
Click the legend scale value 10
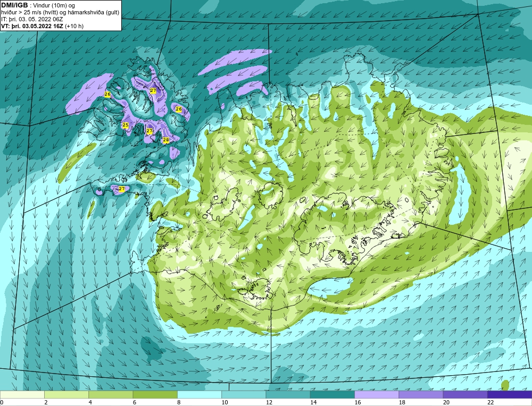coord(225,402)
